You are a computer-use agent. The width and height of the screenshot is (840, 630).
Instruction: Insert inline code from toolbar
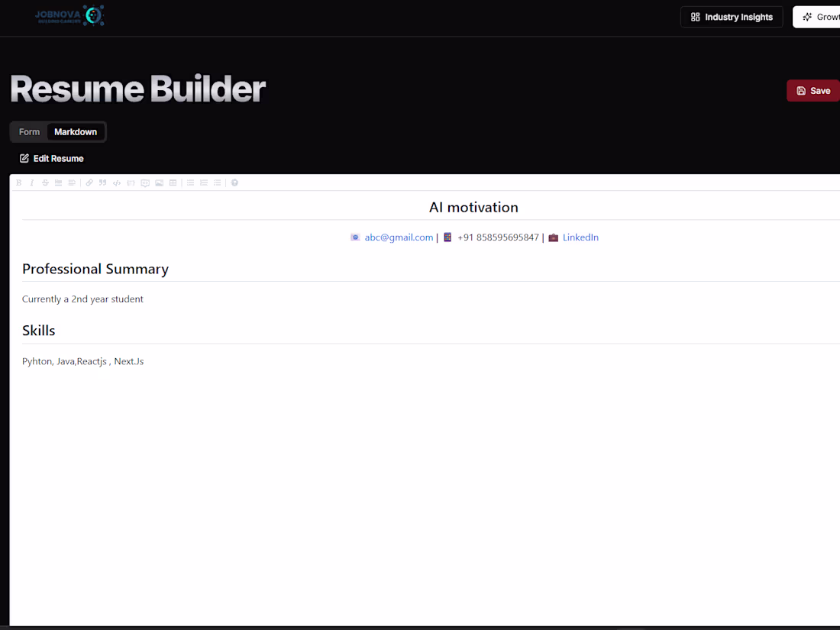(117, 183)
